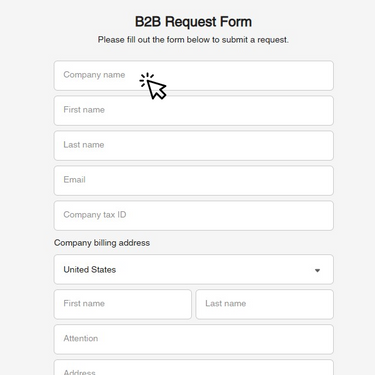Select the 'United States' value text
375x375 pixels.
90,269
